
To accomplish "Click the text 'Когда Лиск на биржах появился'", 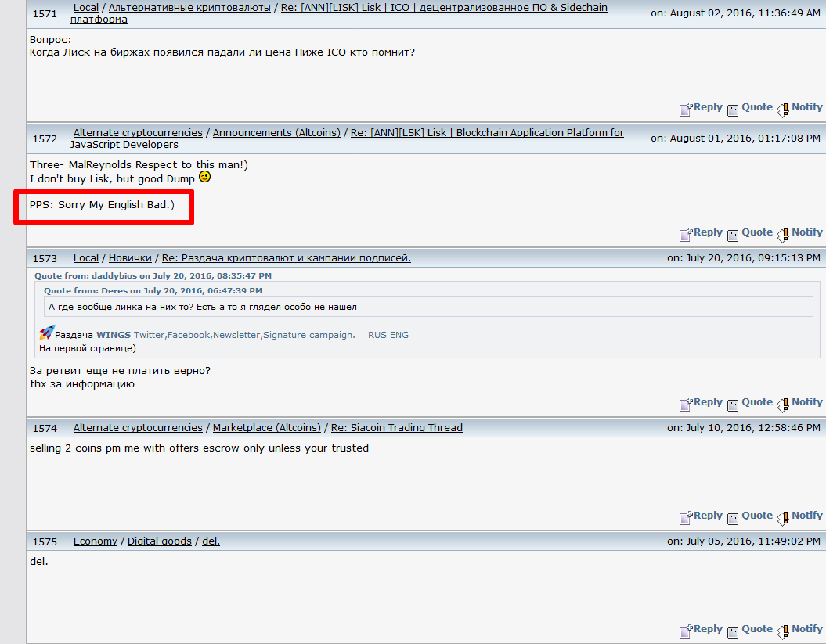I will (x=117, y=52).
